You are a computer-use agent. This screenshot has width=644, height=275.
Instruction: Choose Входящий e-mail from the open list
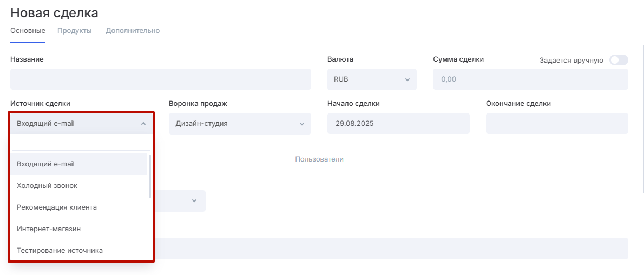78,164
